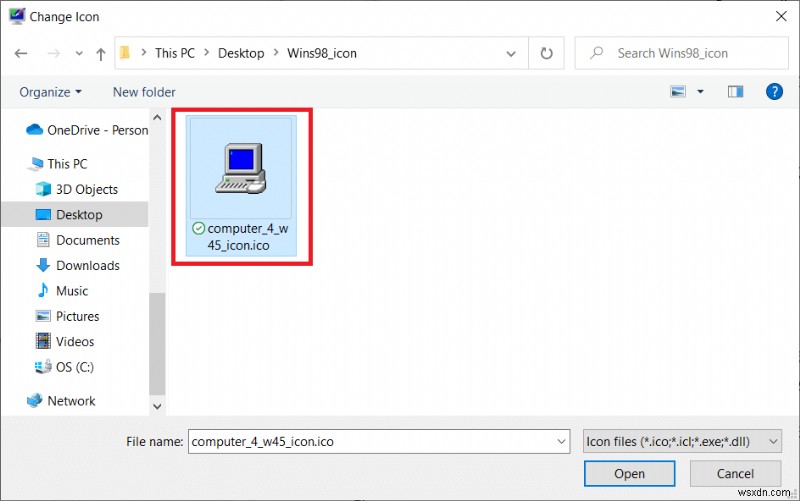Click the Pictures icon in sidebar
This screenshot has width=800, height=501.
click(x=43, y=316)
